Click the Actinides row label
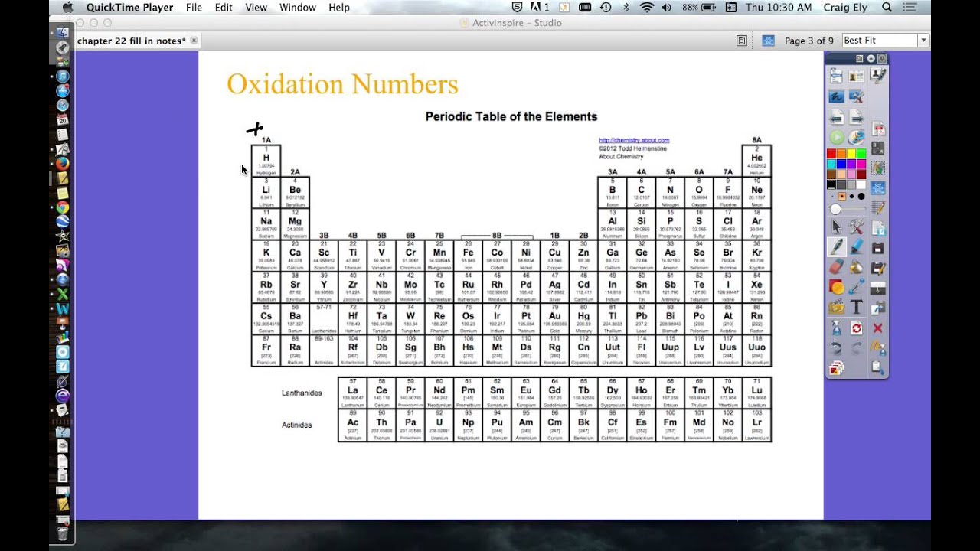 297,425
